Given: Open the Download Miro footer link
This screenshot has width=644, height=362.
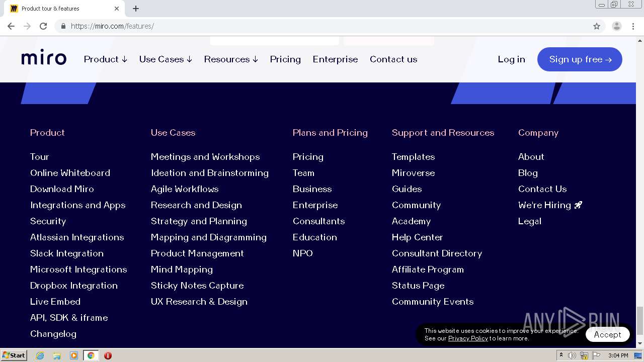Looking at the screenshot, I should click(62, 189).
